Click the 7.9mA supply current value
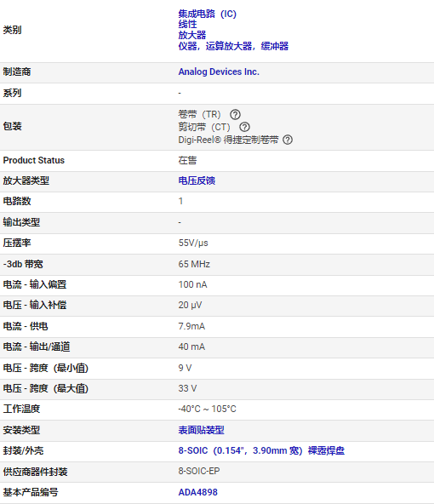 [191, 326]
